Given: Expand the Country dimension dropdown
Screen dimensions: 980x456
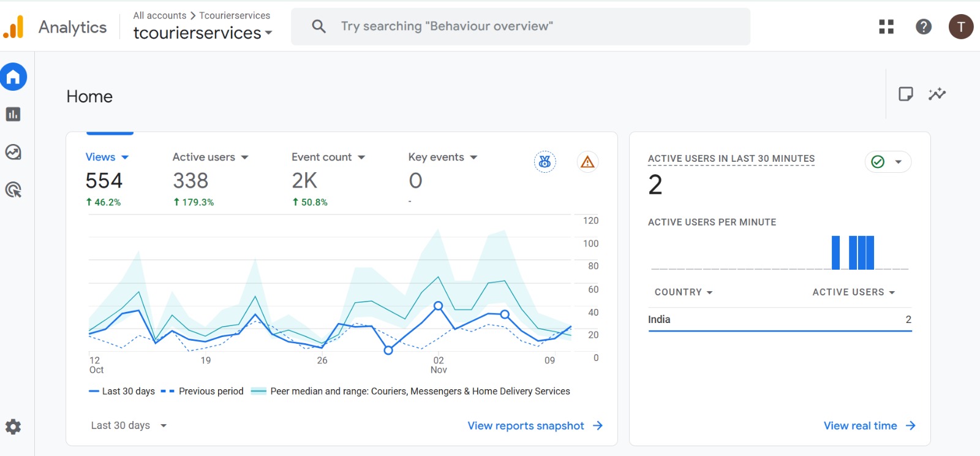Looking at the screenshot, I should (x=684, y=292).
